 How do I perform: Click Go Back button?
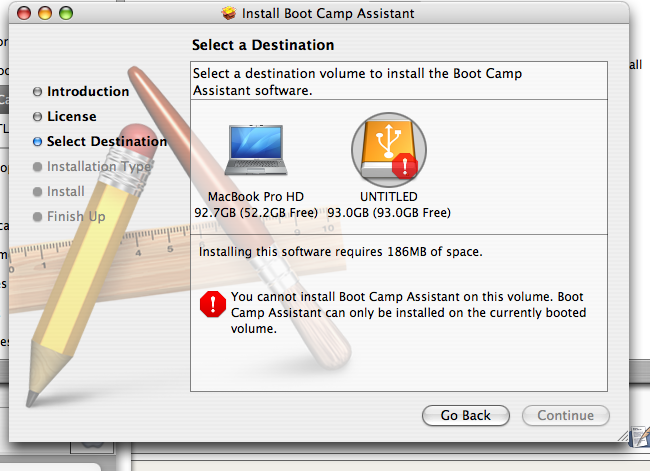pyautogui.click(x=466, y=415)
